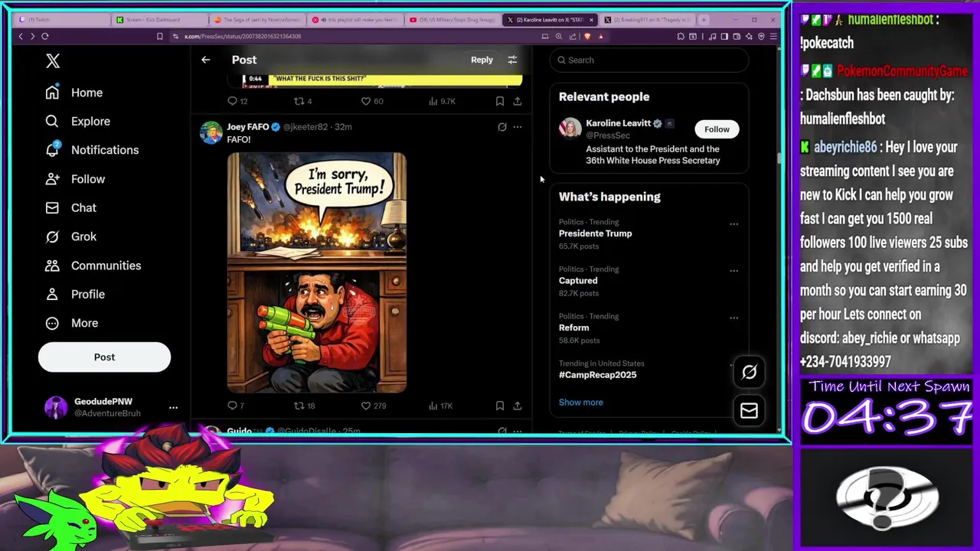
Task: Bookmark Joey FAFO's post
Action: pyautogui.click(x=499, y=406)
